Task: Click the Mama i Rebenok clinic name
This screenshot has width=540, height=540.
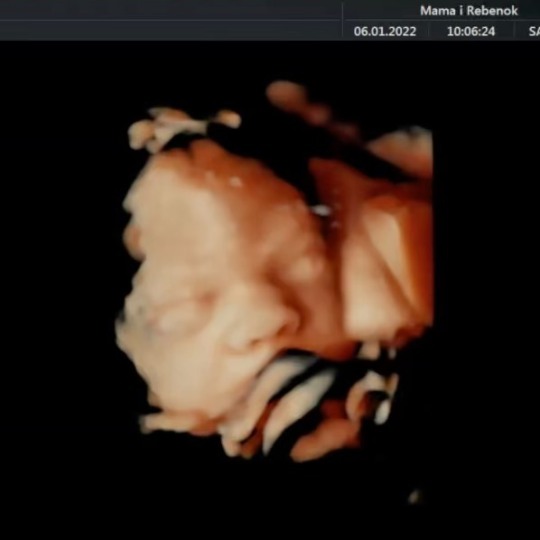Action: pyautogui.click(x=469, y=11)
